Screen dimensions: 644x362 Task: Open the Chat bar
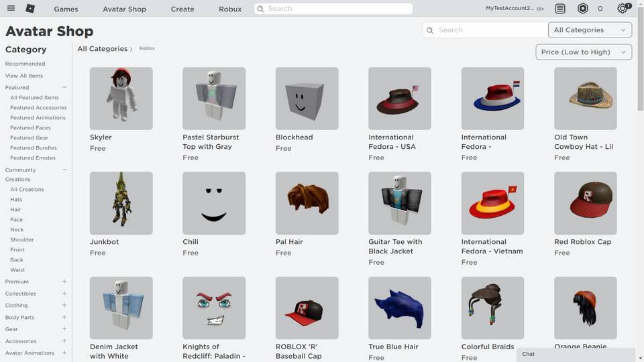click(577, 354)
